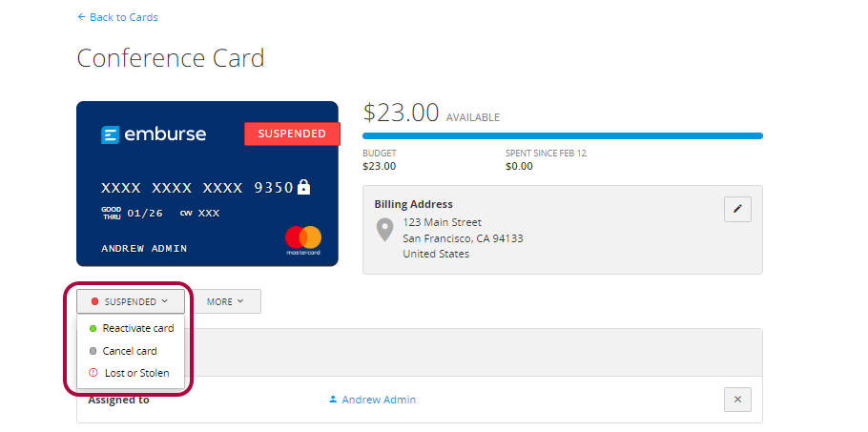Viewport: 868px width, 432px height.
Task: Click the lock icon on the card
Action: (x=303, y=187)
